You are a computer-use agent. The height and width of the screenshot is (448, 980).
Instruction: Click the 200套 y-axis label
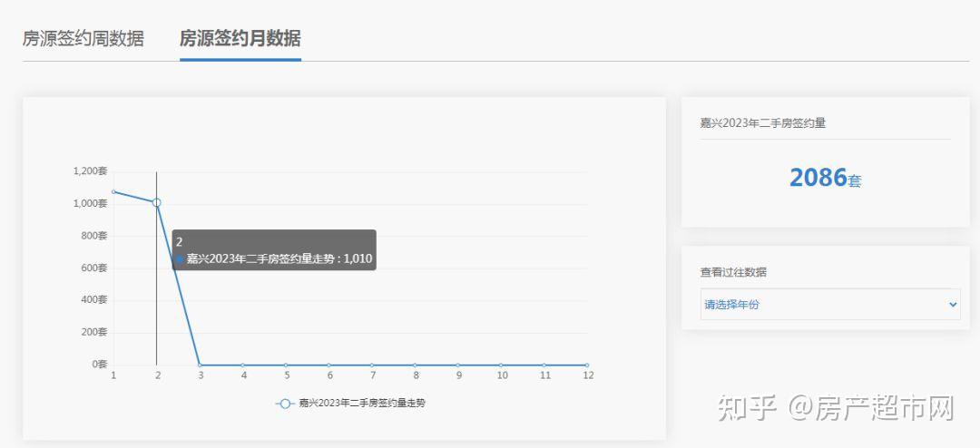coord(94,332)
